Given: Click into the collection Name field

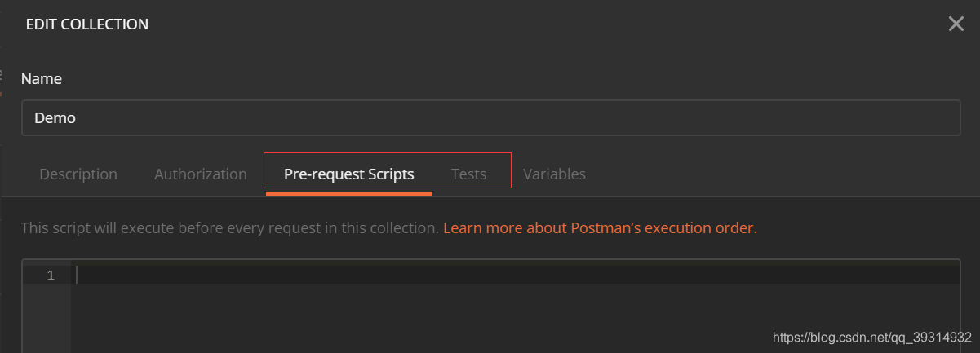Looking at the screenshot, I should tap(490, 117).
